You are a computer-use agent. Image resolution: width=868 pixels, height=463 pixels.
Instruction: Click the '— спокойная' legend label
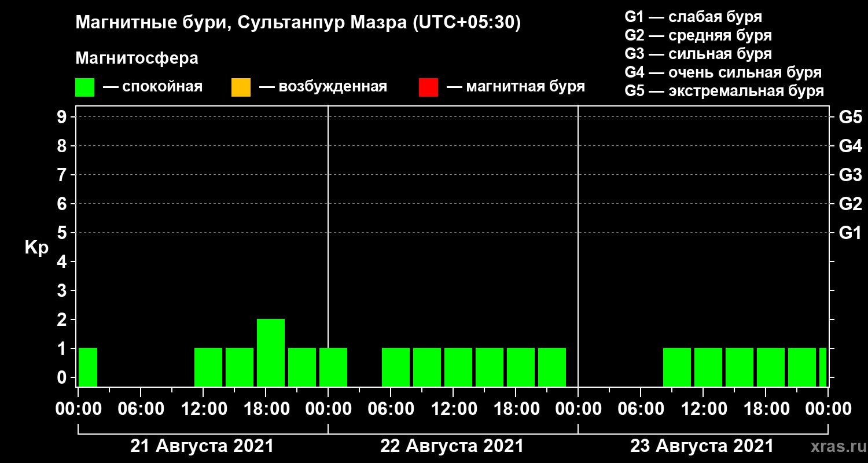point(153,87)
